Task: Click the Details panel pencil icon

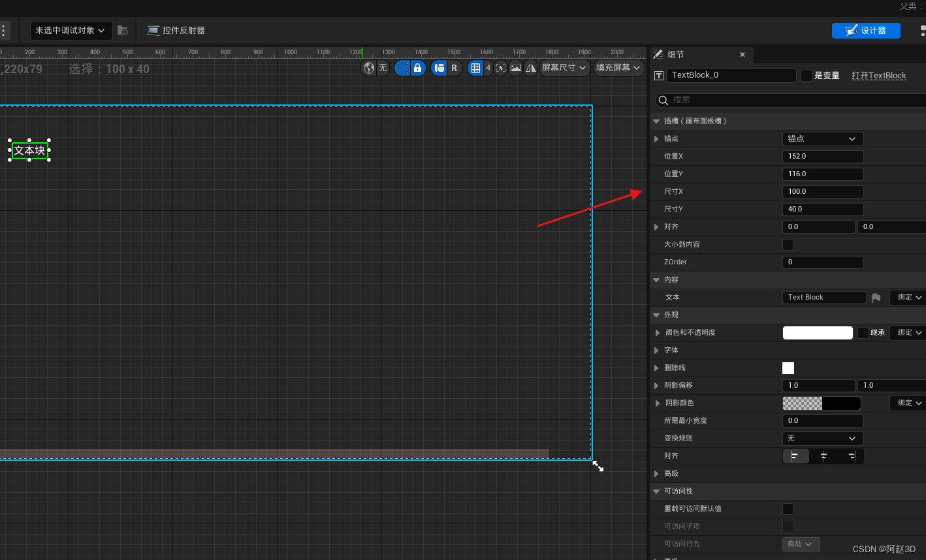Action: [x=658, y=55]
